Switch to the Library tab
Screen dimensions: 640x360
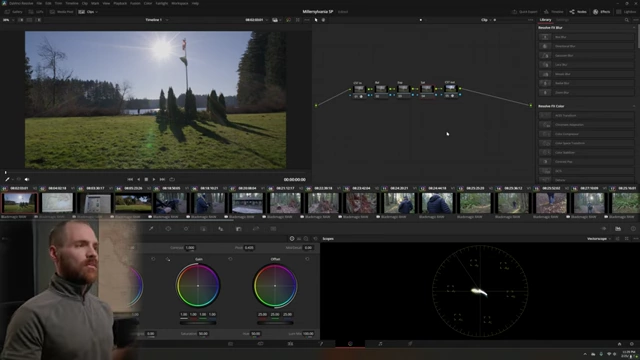coord(545,20)
